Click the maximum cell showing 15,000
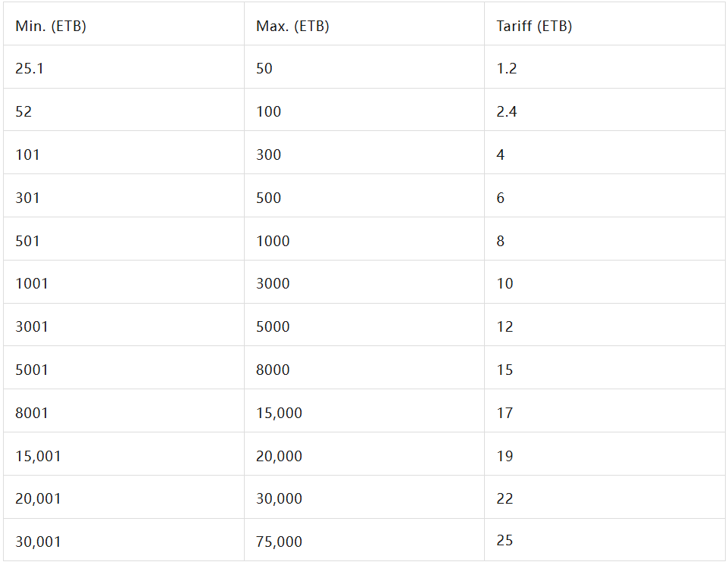The height and width of the screenshot is (565, 728). point(279,413)
